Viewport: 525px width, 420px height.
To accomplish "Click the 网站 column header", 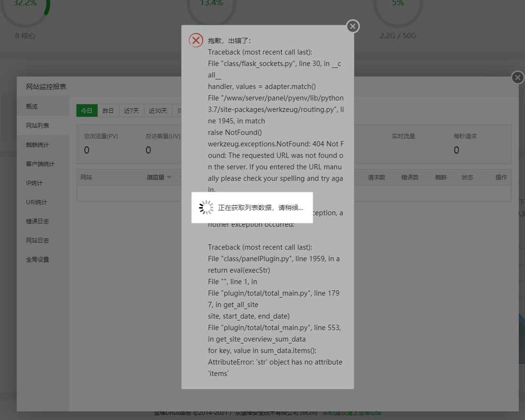I will point(87,177).
